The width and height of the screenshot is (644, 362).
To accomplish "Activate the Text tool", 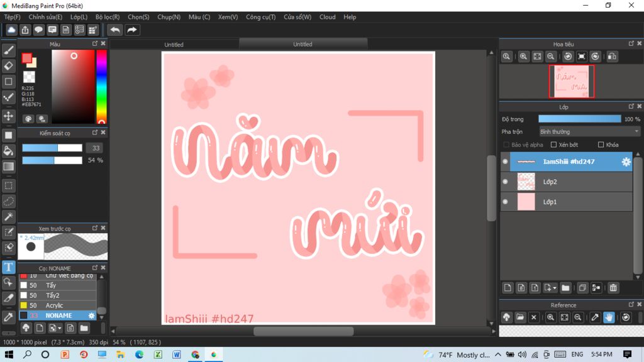I will click(9, 267).
